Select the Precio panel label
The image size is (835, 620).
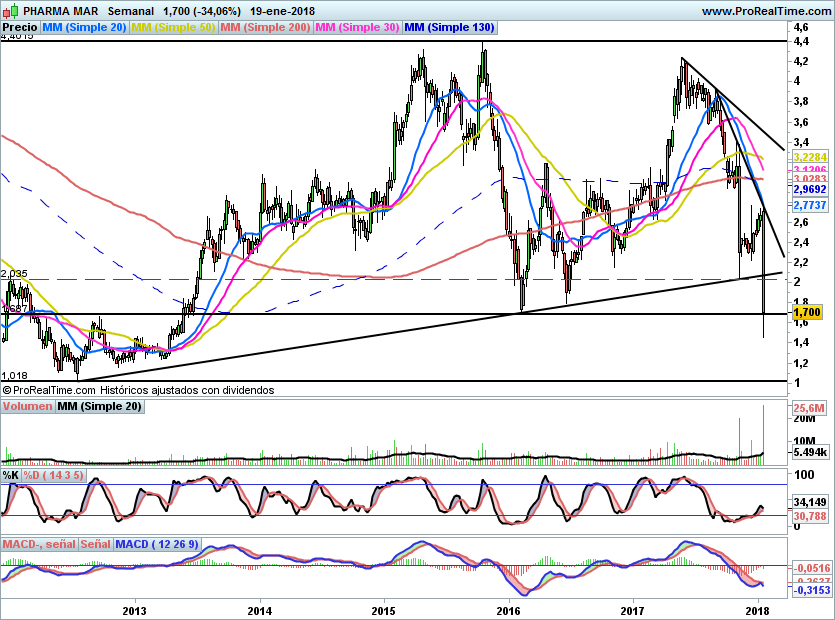tap(21, 28)
